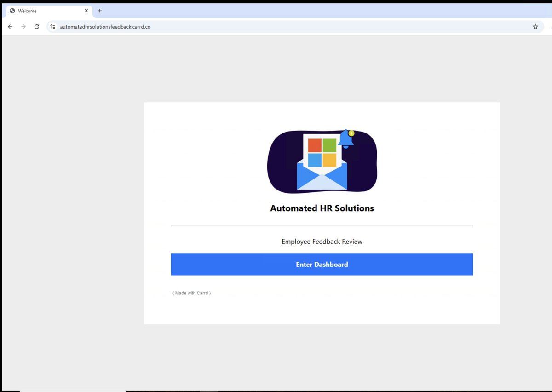Open a new tab with plus icon

point(100,11)
